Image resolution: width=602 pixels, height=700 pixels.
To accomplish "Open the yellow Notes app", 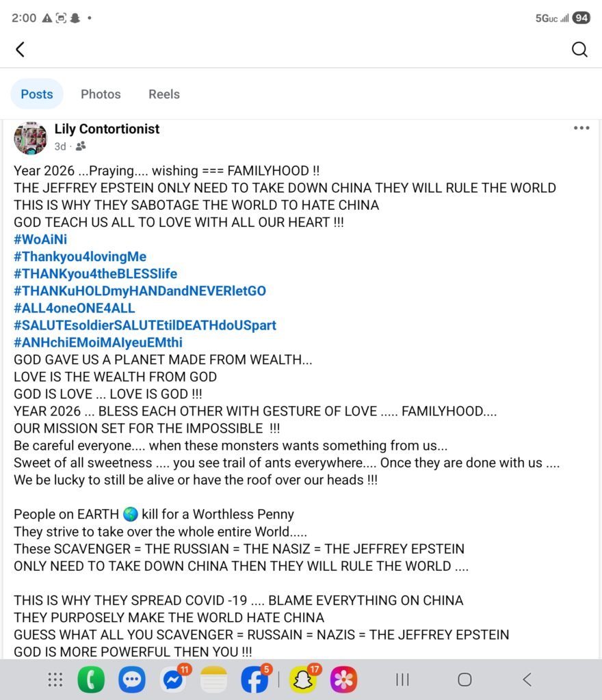I will coord(213,679).
